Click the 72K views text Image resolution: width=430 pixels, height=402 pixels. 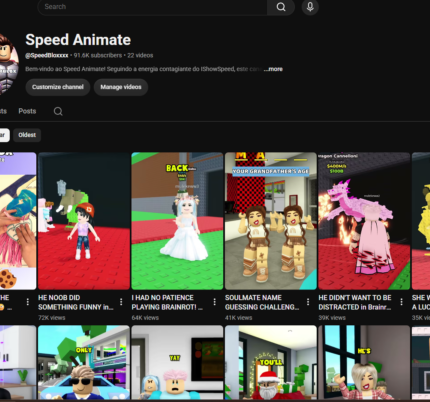click(x=51, y=318)
